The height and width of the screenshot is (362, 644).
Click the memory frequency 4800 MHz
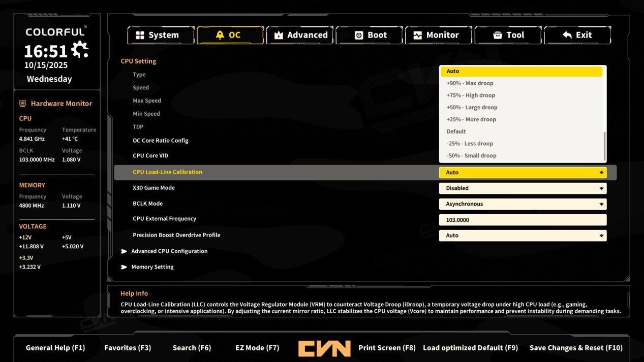pos(32,206)
